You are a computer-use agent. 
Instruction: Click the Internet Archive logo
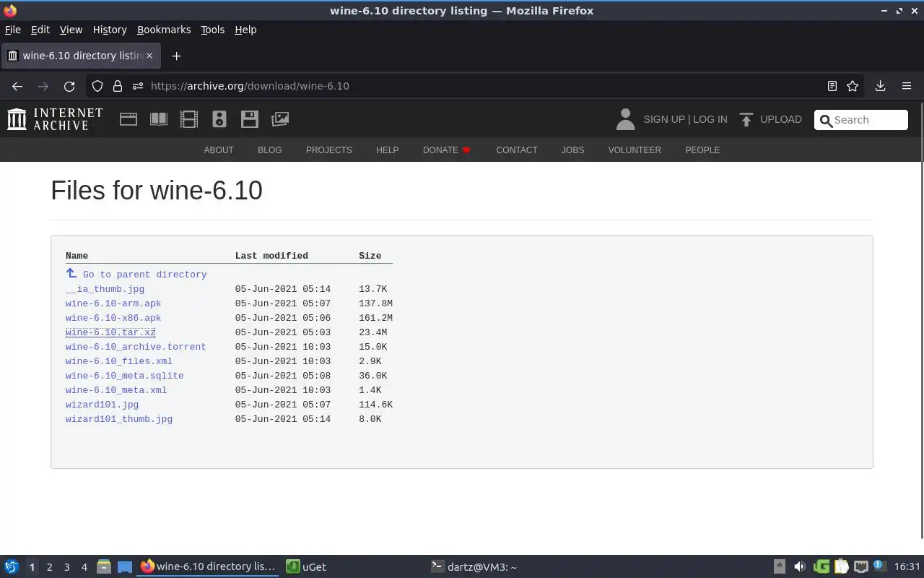point(55,119)
